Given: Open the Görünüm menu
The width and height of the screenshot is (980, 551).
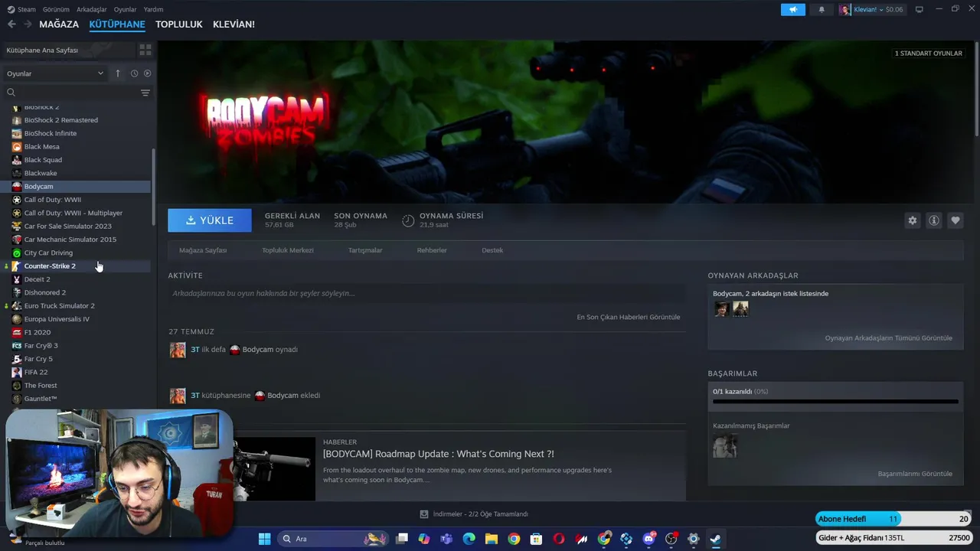Looking at the screenshot, I should tap(56, 9).
